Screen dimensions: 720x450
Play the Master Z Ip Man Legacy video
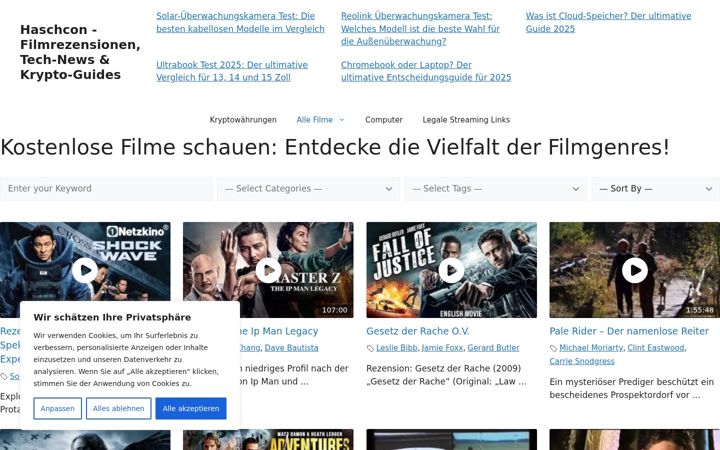[268, 270]
